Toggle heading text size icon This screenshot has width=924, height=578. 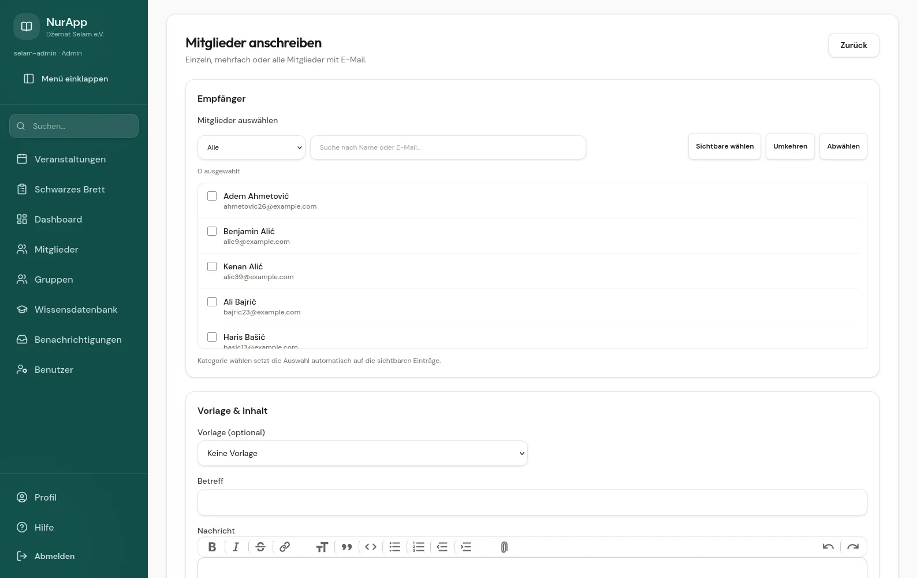(x=322, y=547)
